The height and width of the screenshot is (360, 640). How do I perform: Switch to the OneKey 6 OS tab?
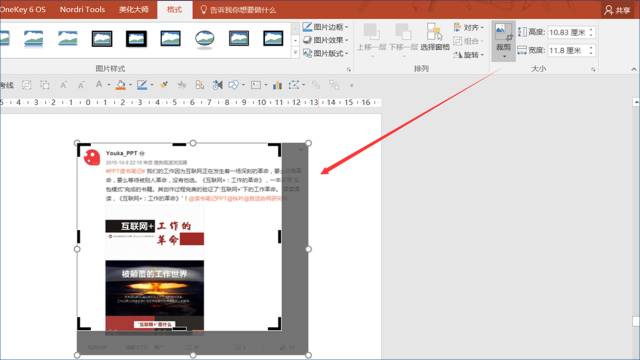pyautogui.click(x=23, y=9)
